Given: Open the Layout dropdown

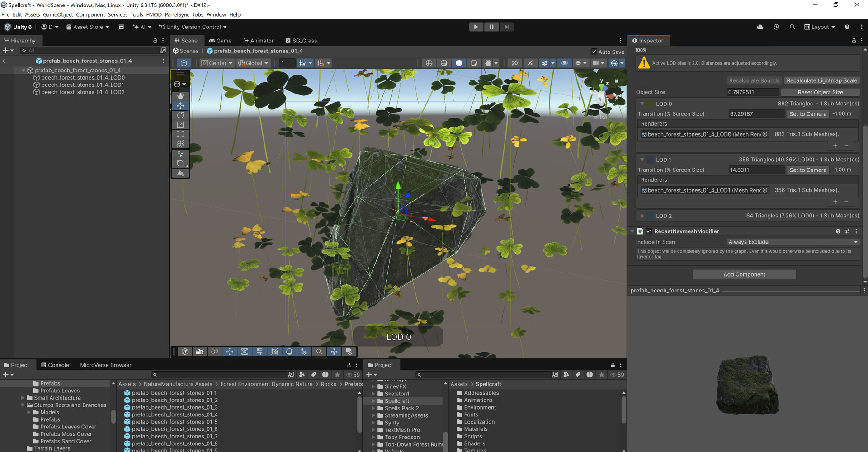Looking at the screenshot, I should pyautogui.click(x=820, y=27).
